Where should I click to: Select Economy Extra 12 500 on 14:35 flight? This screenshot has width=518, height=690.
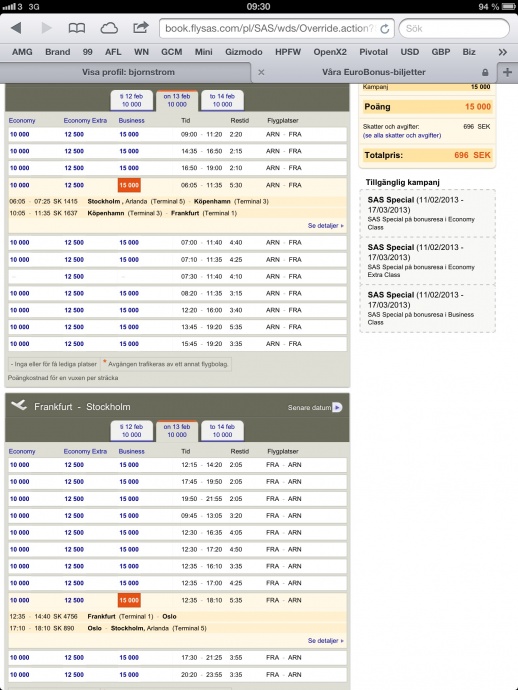74,151
